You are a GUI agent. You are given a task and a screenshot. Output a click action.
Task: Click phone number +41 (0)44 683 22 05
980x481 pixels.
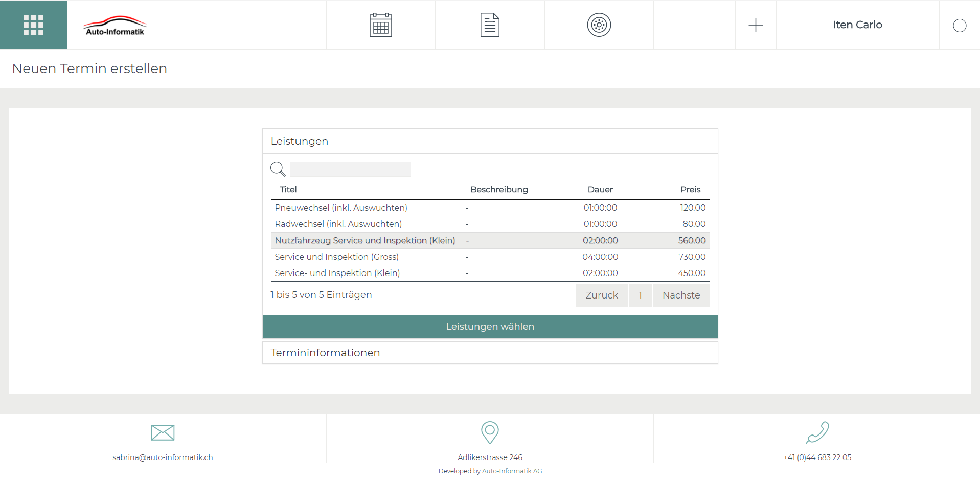[x=817, y=457]
